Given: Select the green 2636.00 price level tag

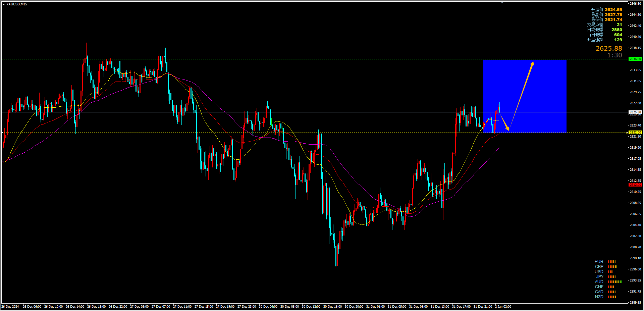Looking at the screenshot, I should coord(635,59).
